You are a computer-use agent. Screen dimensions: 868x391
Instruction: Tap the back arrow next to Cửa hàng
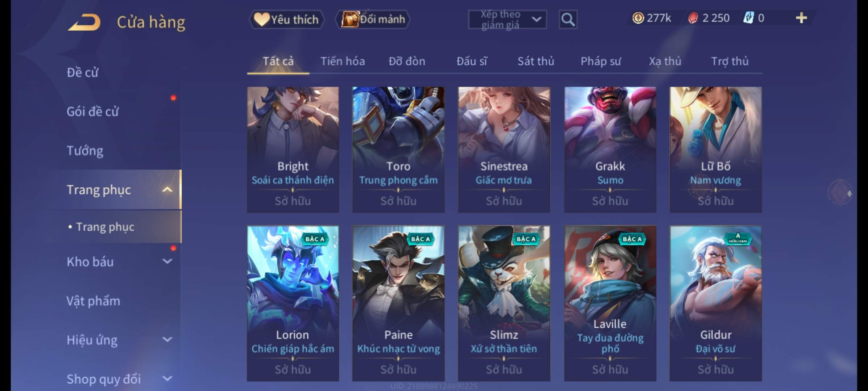84,22
